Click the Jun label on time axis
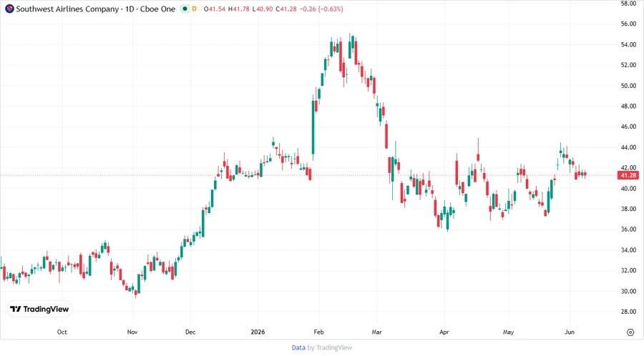 570,332
